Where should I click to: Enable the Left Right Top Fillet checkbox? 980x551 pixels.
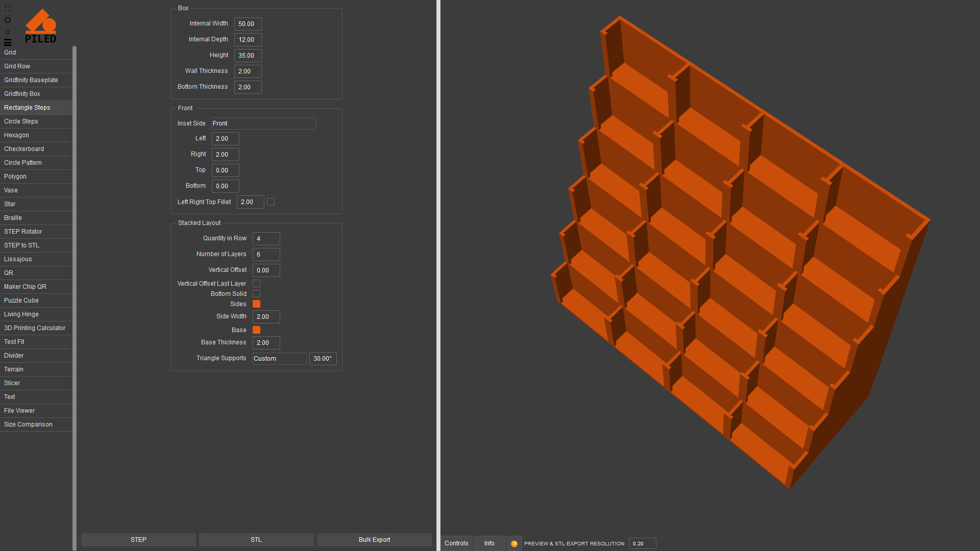coord(271,202)
